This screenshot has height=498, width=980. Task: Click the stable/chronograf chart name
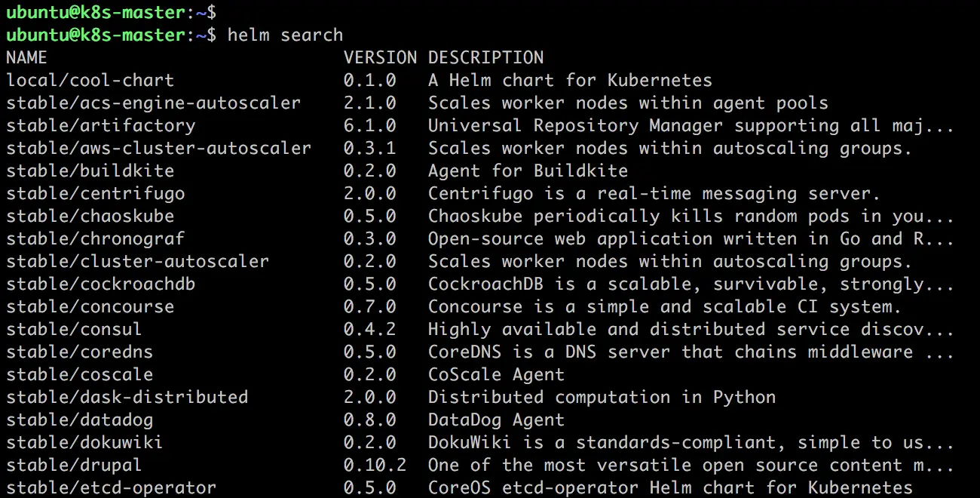coord(96,238)
